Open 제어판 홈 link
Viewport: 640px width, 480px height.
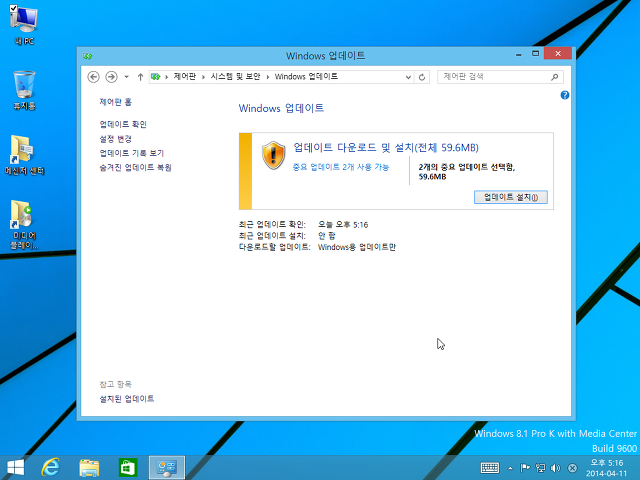[116, 102]
